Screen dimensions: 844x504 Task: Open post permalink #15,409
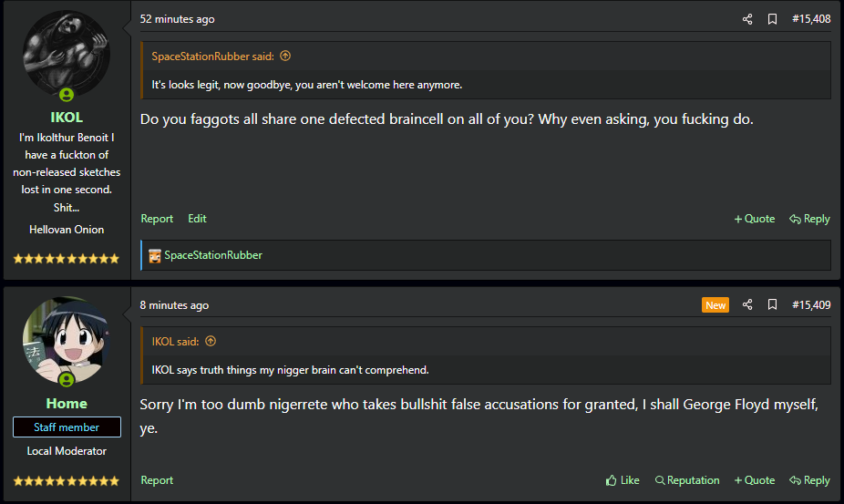coord(811,305)
